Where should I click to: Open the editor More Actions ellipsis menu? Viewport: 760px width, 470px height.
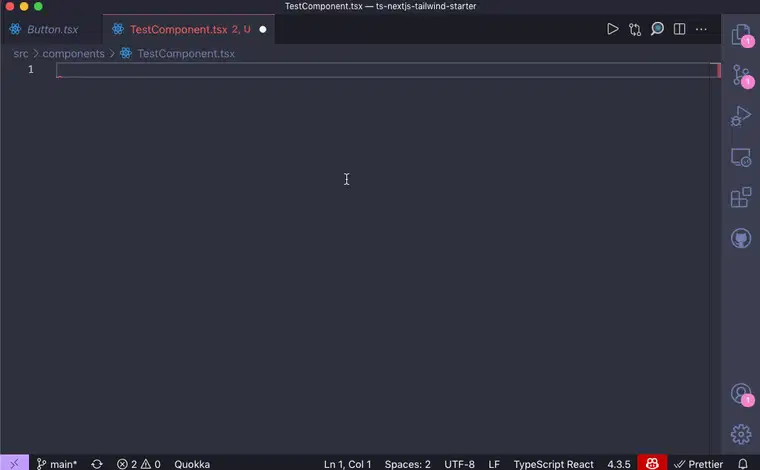point(702,29)
